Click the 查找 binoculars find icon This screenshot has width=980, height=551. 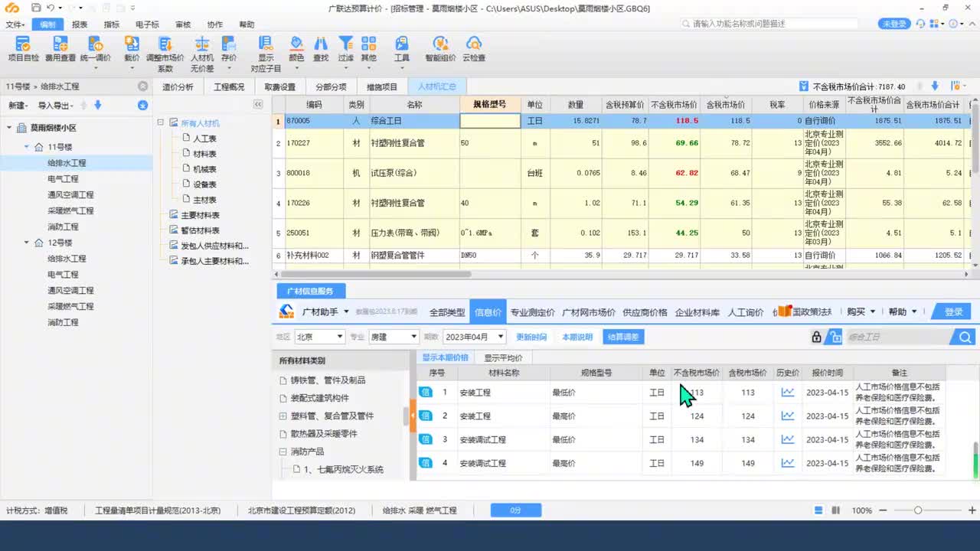pos(321,44)
